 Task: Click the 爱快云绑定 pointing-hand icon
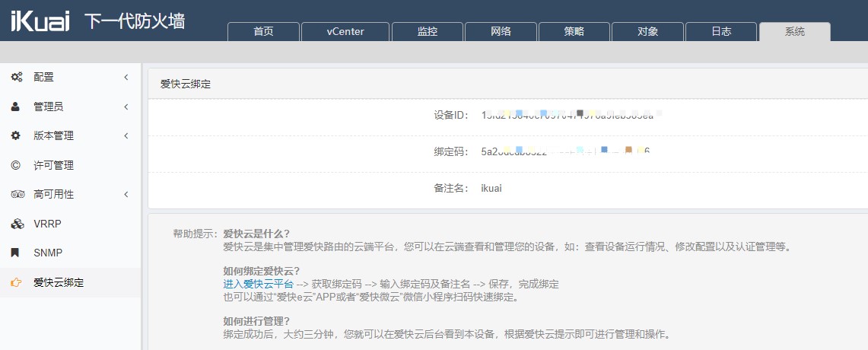[16, 282]
